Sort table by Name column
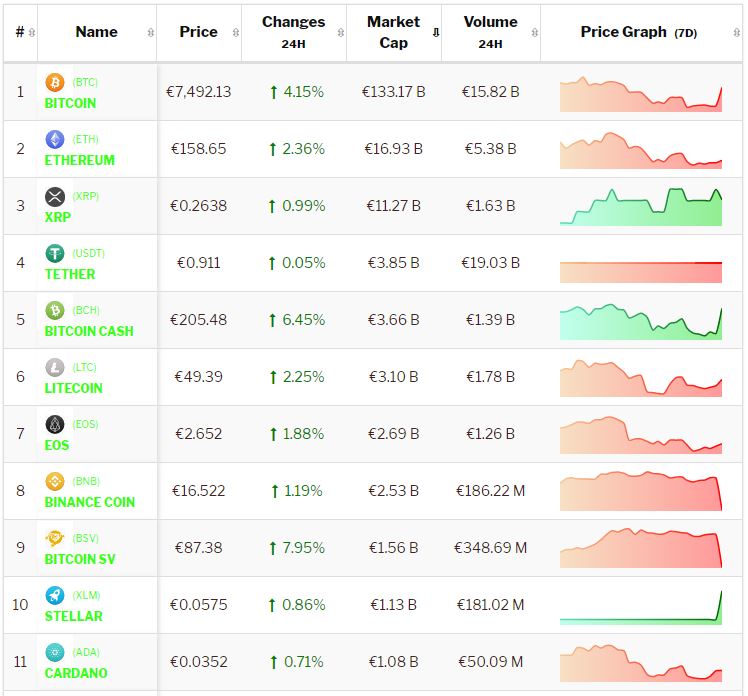The image size is (748, 696). point(97,32)
